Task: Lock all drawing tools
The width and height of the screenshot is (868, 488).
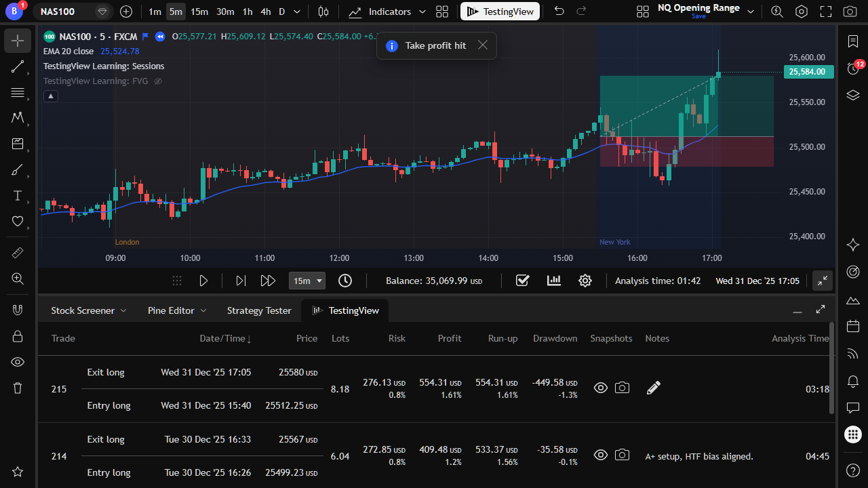Action: [18, 336]
